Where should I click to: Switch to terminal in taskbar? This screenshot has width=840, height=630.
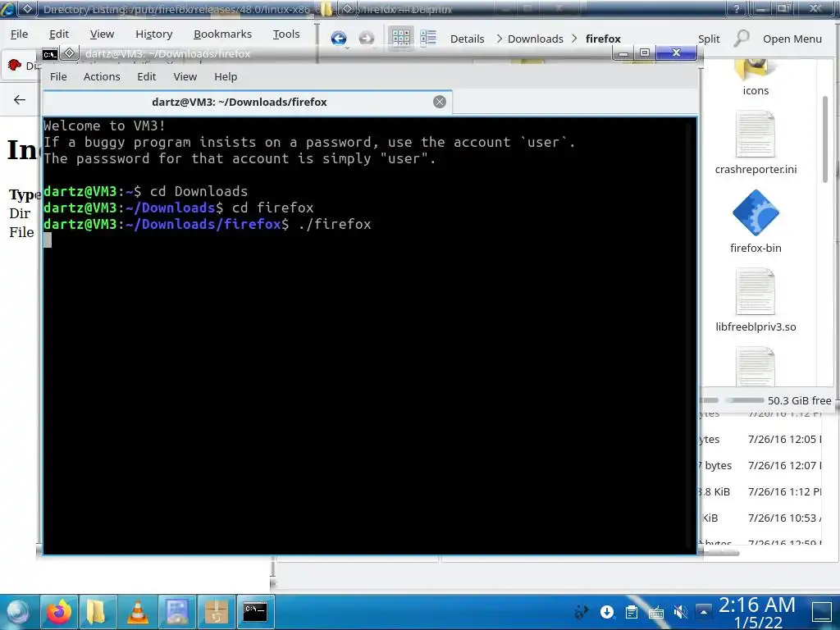point(256,611)
